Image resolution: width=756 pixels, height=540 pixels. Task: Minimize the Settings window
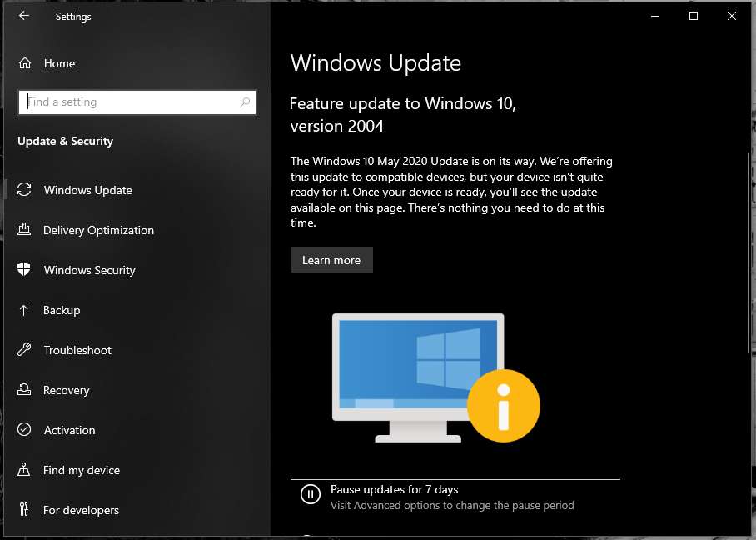pyautogui.click(x=655, y=16)
